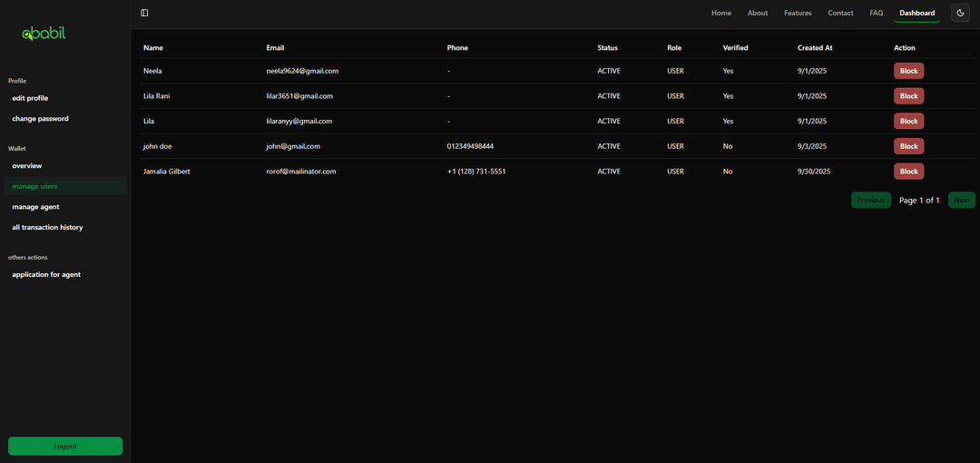This screenshot has height=463, width=980.
Task: Navigate to the Contact page
Action: point(840,13)
